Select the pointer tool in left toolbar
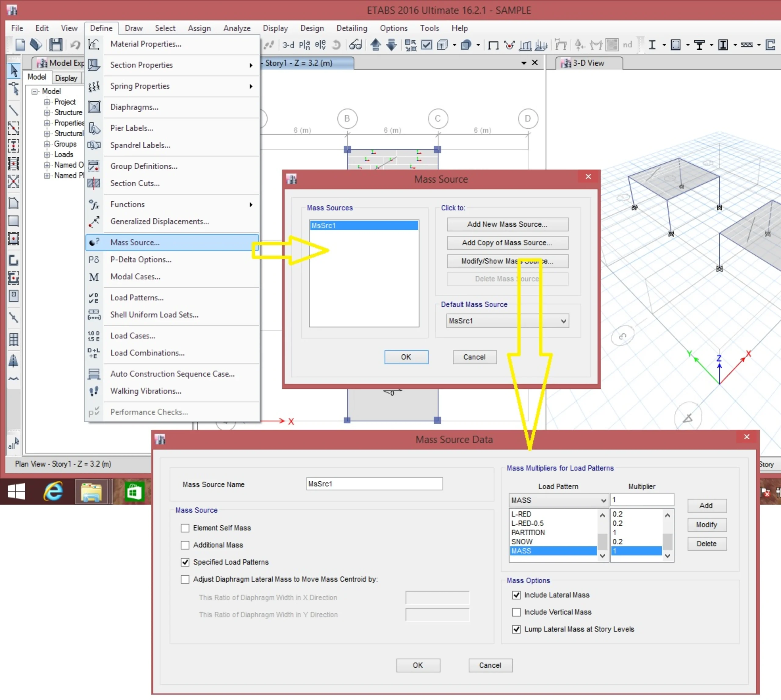This screenshot has height=700, width=781. (14, 71)
